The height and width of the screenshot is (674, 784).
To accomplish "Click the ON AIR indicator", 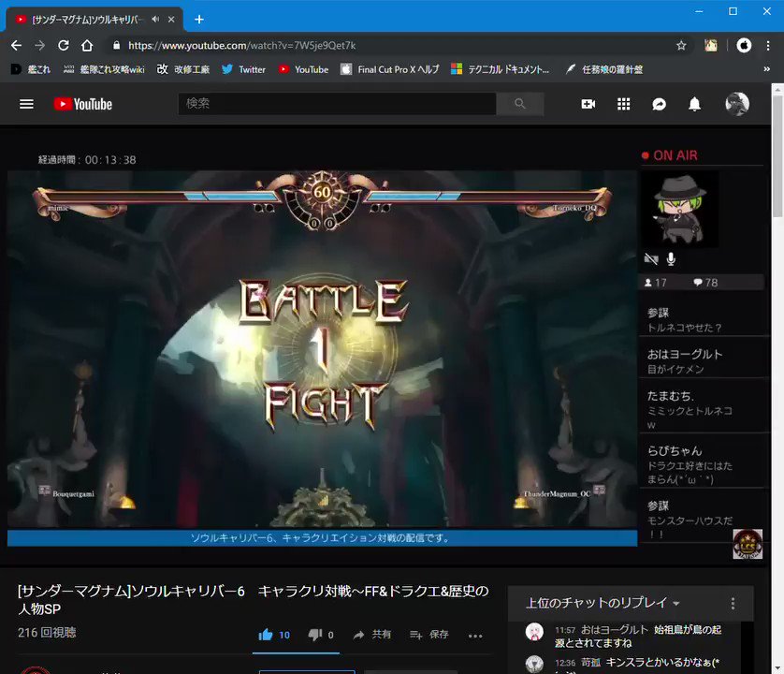I will point(670,155).
